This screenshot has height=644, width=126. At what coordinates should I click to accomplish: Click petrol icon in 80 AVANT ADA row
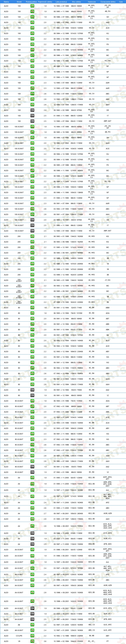pos(32,401)
